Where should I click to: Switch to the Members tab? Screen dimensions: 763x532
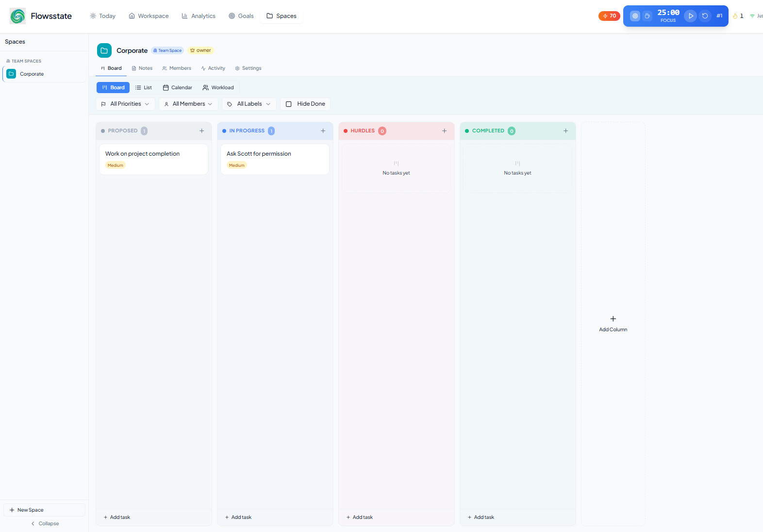[177, 68]
